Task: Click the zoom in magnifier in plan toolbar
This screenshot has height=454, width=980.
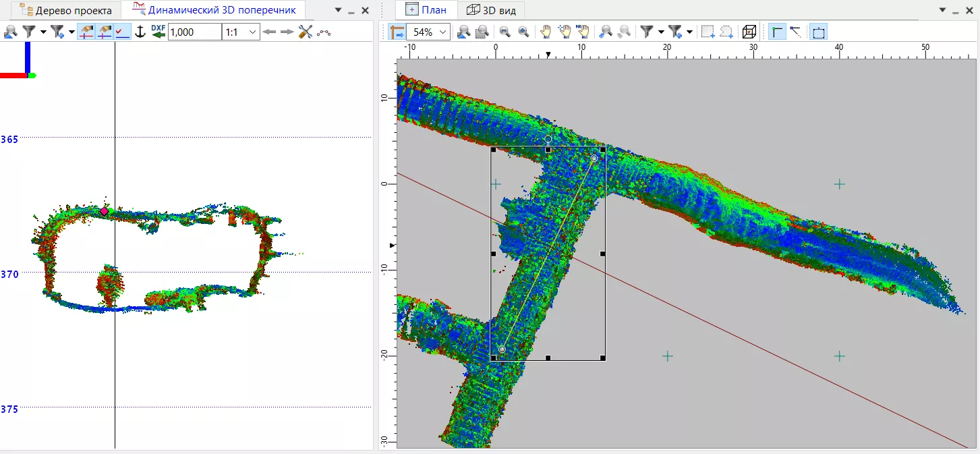Action: click(x=523, y=32)
